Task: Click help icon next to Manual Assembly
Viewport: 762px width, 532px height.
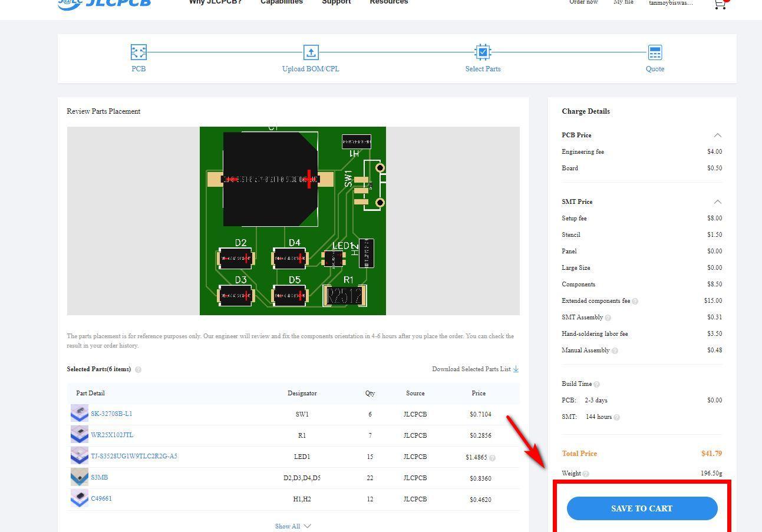Action: pos(615,351)
